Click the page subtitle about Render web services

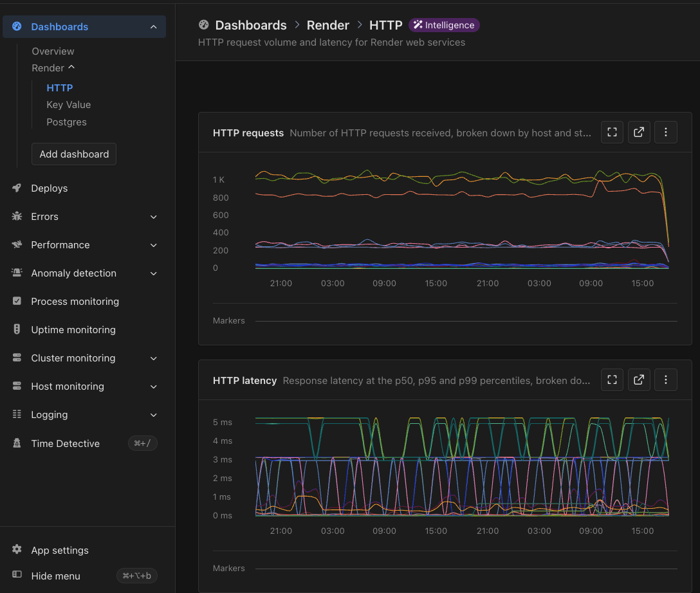coord(332,42)
